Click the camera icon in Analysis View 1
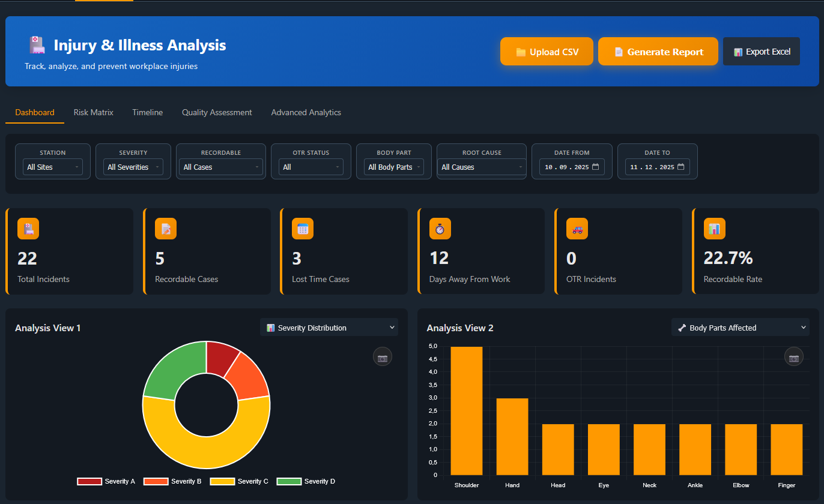The height and width of the screenshot is (504, 824). pyautogui.click(x=383, y=356)
